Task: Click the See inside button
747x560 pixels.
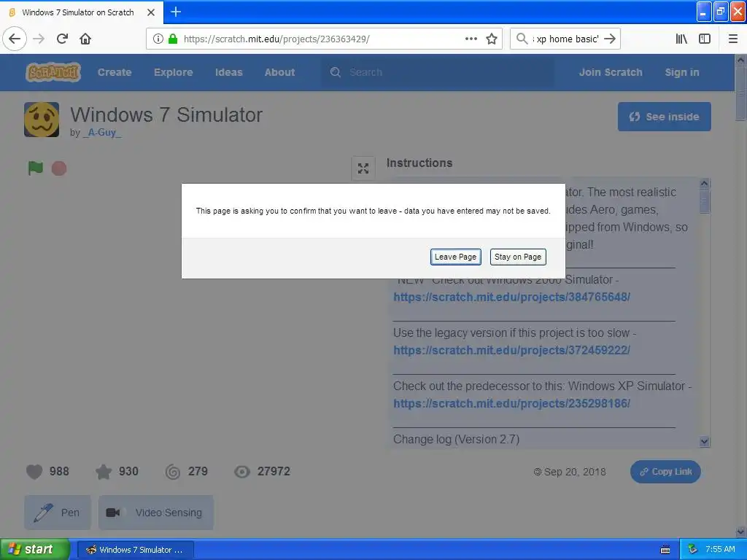Action: [664, 117]
